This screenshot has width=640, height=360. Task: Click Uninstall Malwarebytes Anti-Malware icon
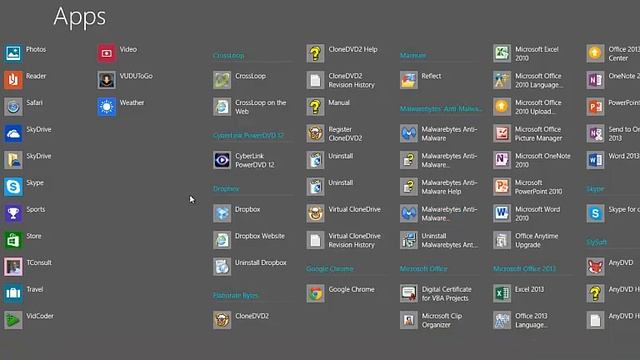pos(409,240)
